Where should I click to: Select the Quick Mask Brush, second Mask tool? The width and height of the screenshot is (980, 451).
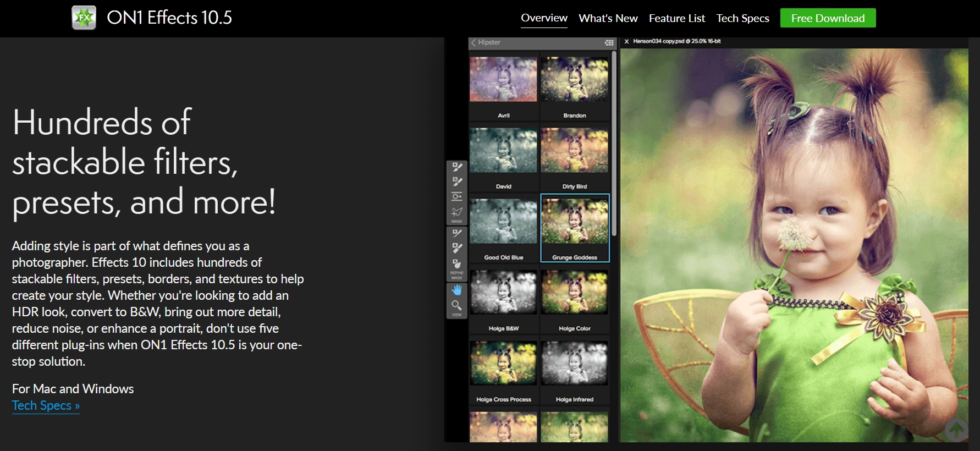[x=457, y=182]
